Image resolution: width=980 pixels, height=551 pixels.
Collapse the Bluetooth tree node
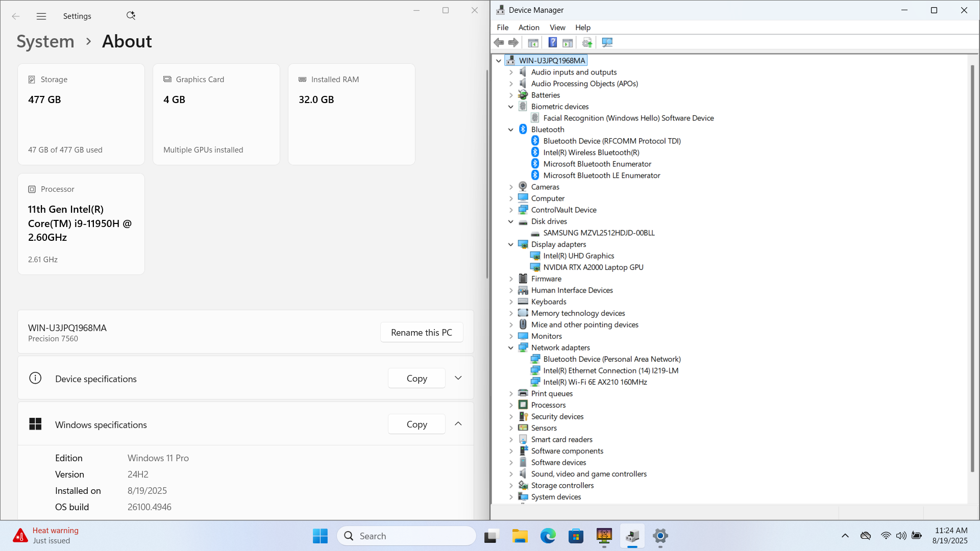tap(510, 130)
